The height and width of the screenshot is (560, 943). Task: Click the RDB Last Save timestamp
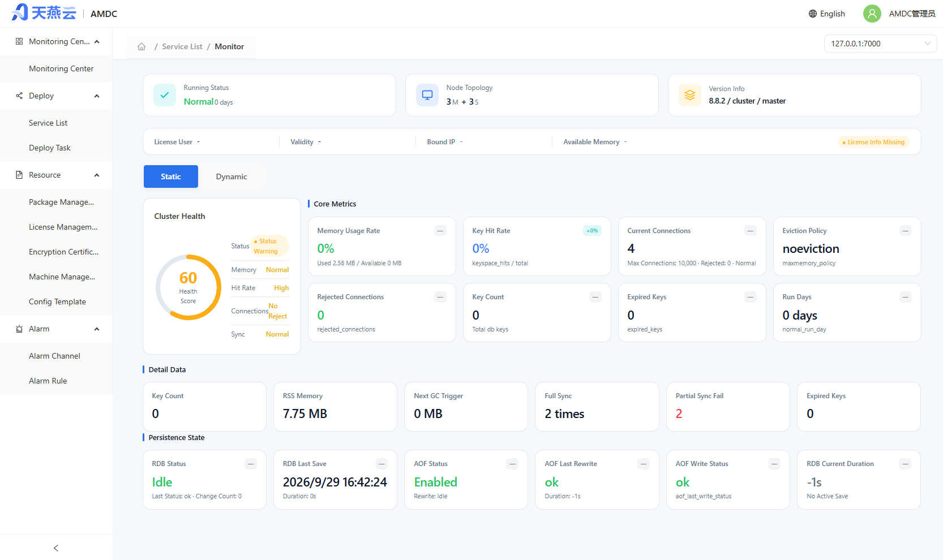(335, 482)
